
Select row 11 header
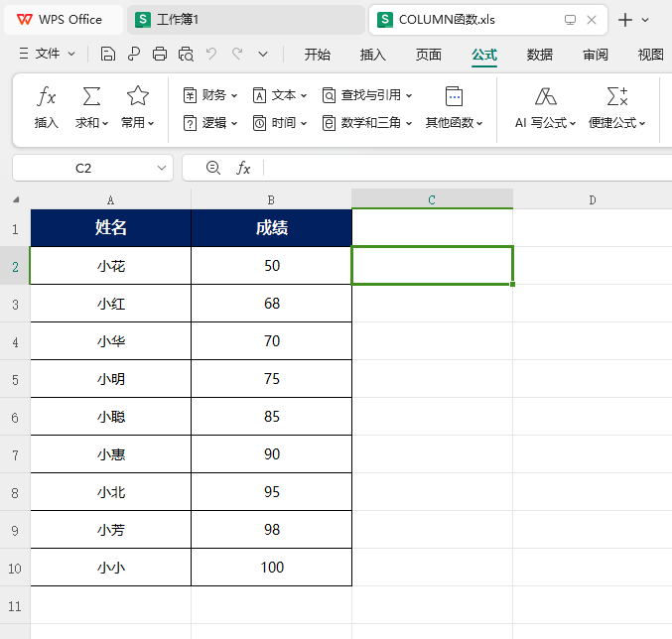tap(15, 606)
